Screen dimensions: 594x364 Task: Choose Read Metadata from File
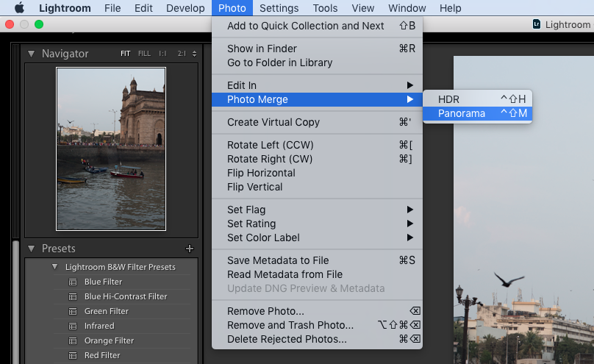point(317,274)
